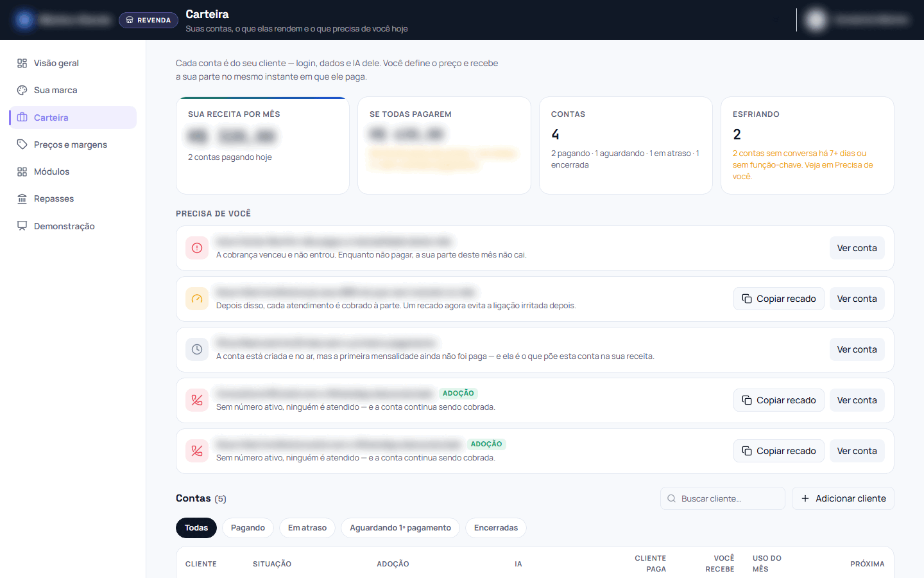Open the user avatar in top bar
Image resolution: width=924 pixels, height=578 pixels.
pos(816,20)
